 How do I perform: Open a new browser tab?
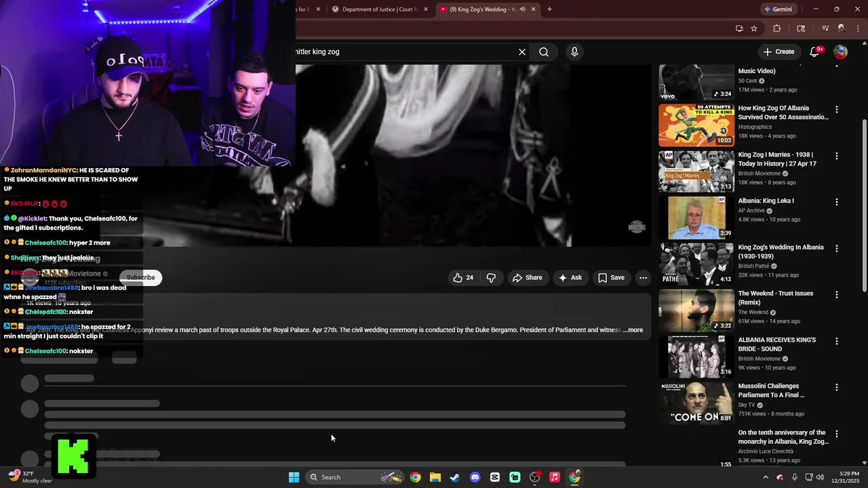pyautogui.click(x=549, y=9)
